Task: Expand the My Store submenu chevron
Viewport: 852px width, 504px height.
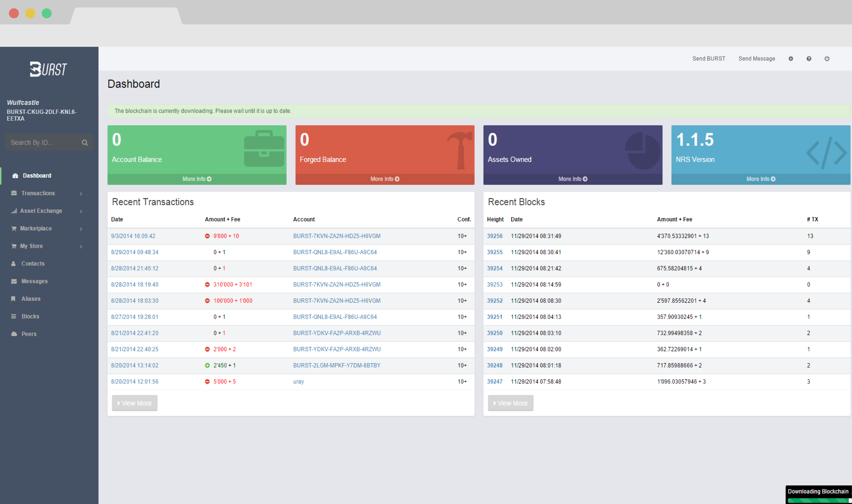Action: pyautogui.click(x=81, y=247)
